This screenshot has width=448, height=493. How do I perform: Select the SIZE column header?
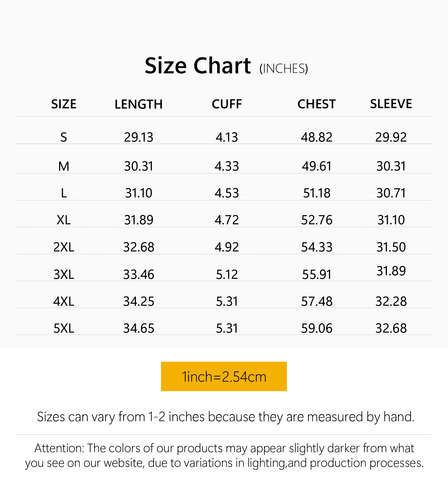pos(64,104)
